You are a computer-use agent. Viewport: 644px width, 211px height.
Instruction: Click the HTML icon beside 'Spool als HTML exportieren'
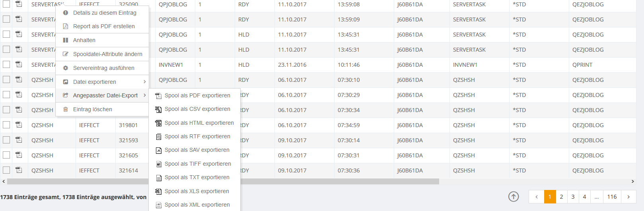(x=158, y=123)
